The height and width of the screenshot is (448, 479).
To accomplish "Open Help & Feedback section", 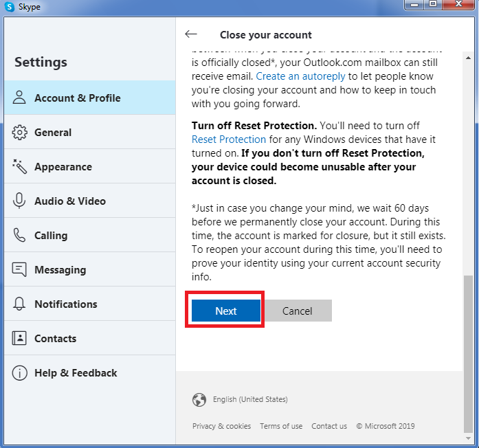I will pos(90,373).
